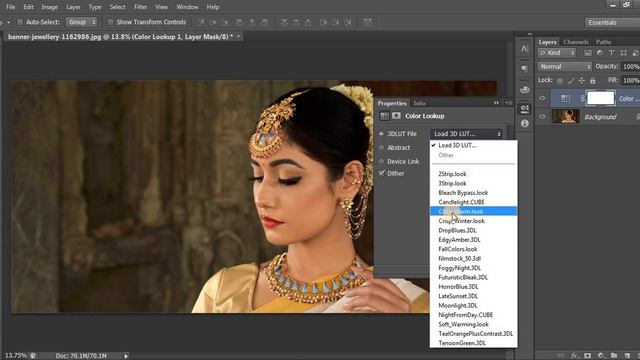
Task: Hide the Color Lookup layer visibility eye
Action: point(542,98)
